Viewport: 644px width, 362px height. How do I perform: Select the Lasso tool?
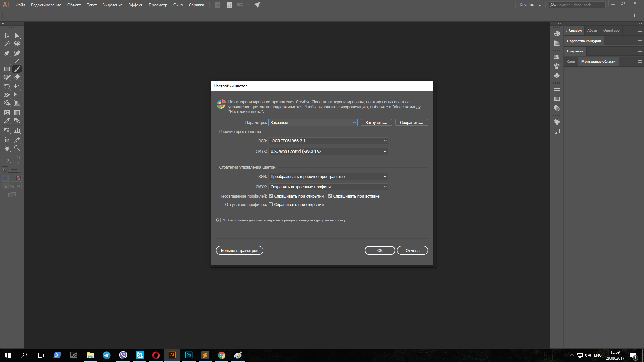coord(17,44)
